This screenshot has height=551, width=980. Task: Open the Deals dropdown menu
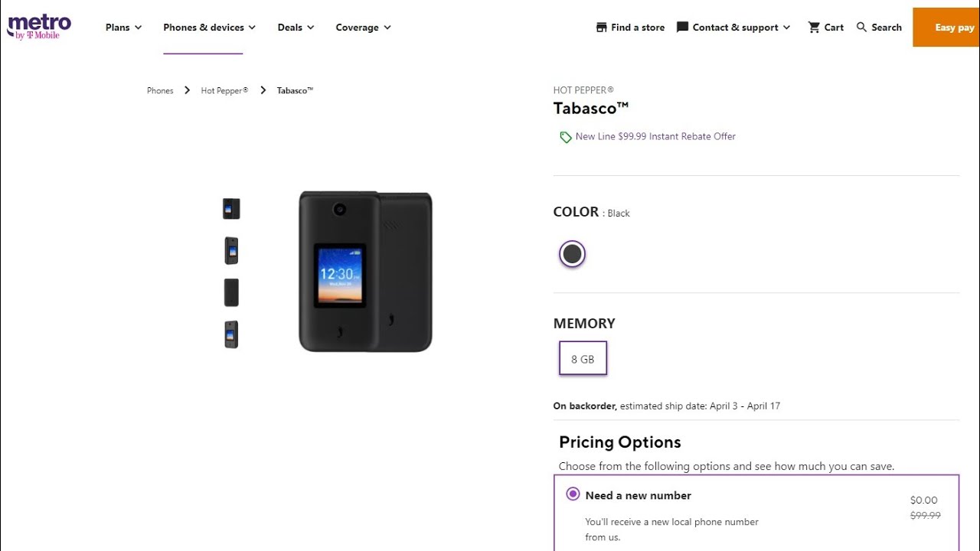(296, 28)
